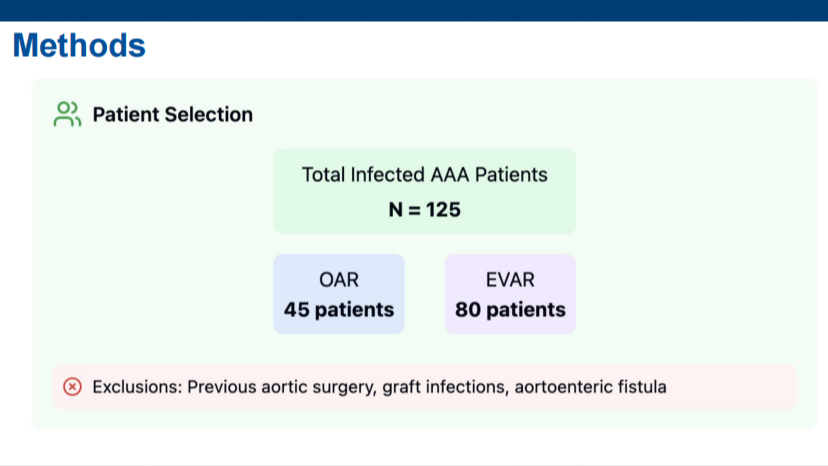Click the aortoenteric fistula text
828x466 pixels.
pyautogui.click(x=590, y=387)
